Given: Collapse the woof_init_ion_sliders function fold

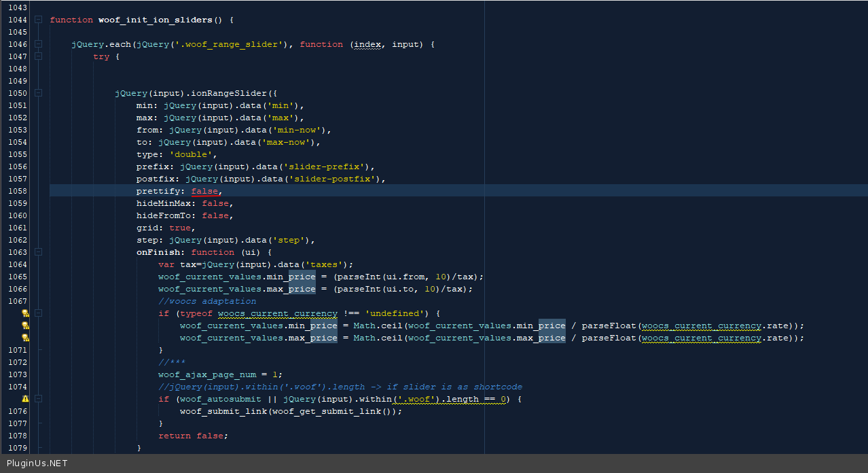Looking at the screenshot, I should [x=38, y=20].
